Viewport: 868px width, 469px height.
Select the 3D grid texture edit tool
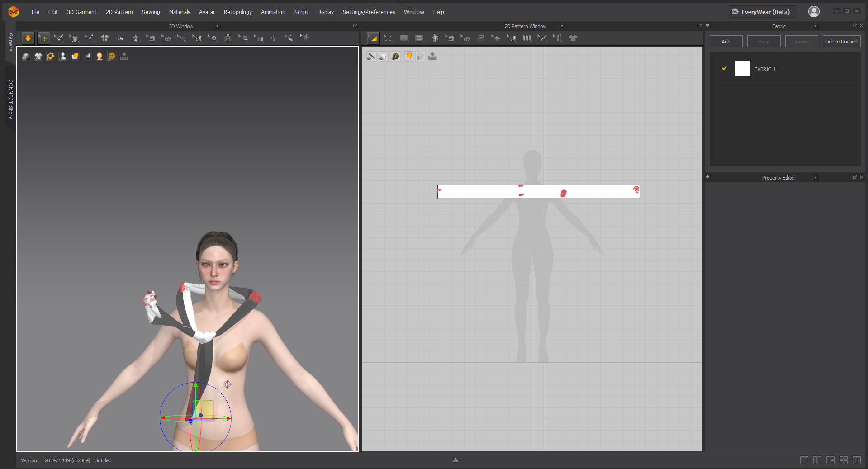[x=166, y=38]
